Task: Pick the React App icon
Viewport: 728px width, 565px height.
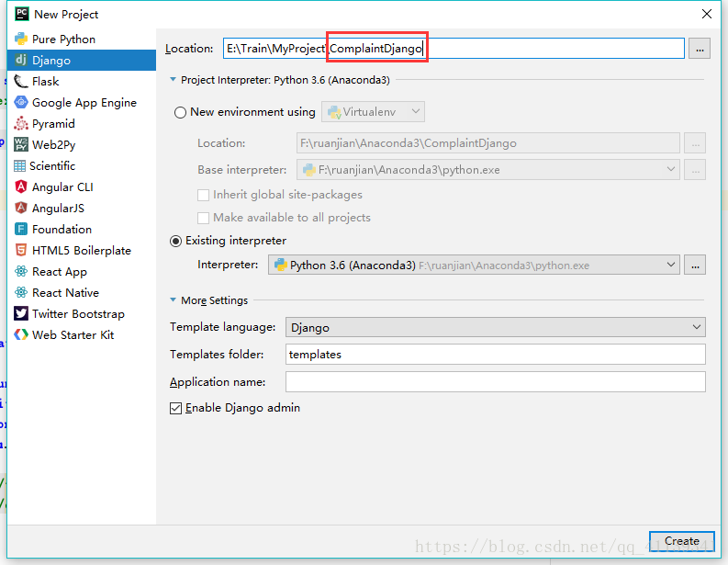Action: [x=21, y=271]
